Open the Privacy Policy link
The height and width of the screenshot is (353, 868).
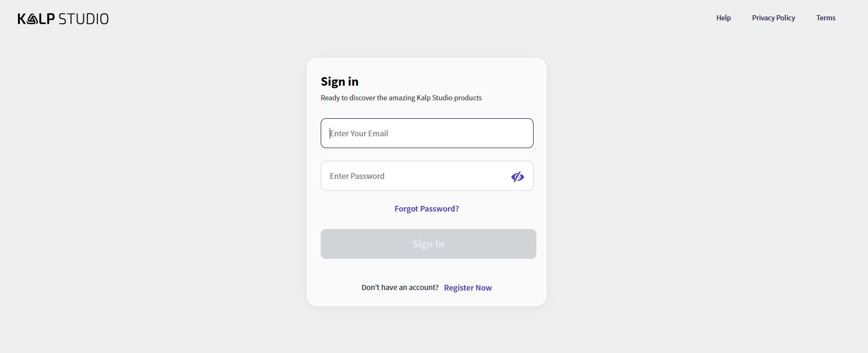point(773,18)
